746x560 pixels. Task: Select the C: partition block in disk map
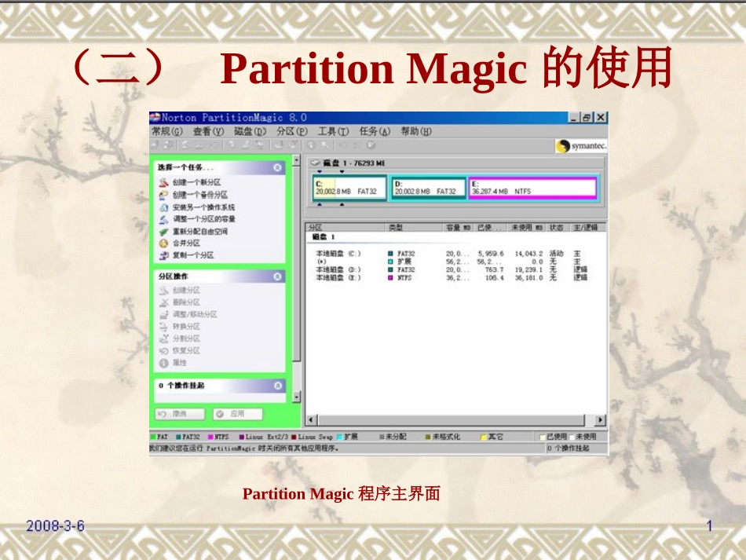coord(349,188)
